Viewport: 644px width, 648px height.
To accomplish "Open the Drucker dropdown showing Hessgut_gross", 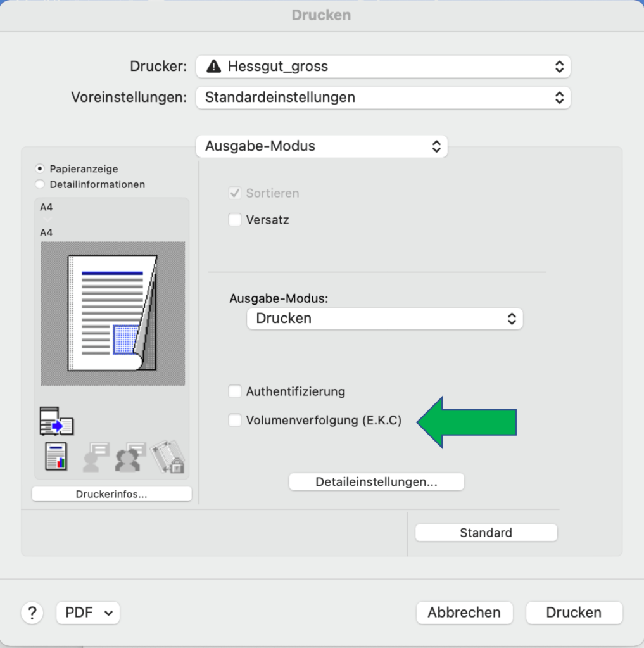I will 383,66.
